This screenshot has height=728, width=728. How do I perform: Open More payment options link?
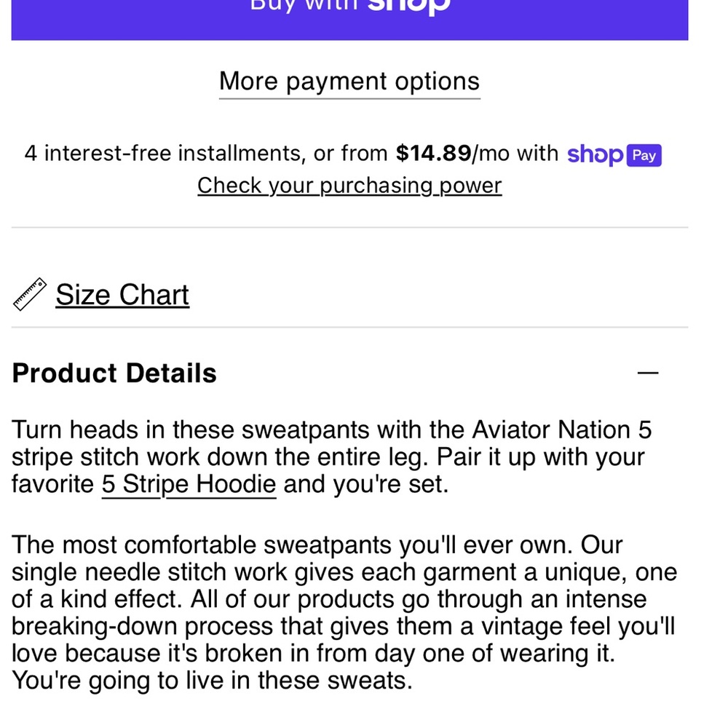[349, 83]
